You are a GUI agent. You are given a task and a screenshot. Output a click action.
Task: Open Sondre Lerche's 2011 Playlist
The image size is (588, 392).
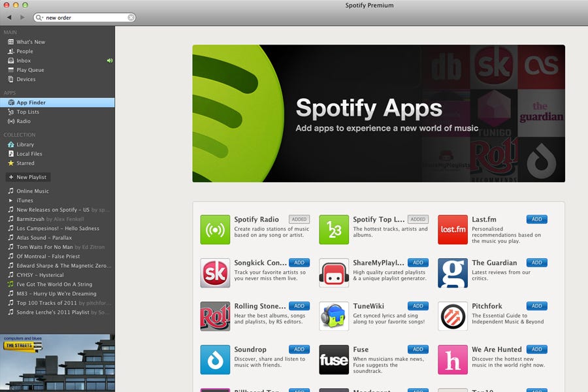point(57,312)
